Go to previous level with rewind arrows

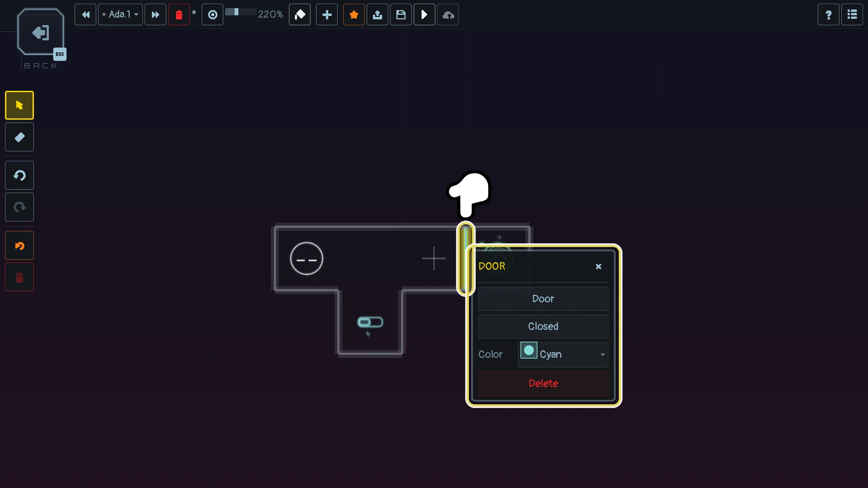point(85,14)
